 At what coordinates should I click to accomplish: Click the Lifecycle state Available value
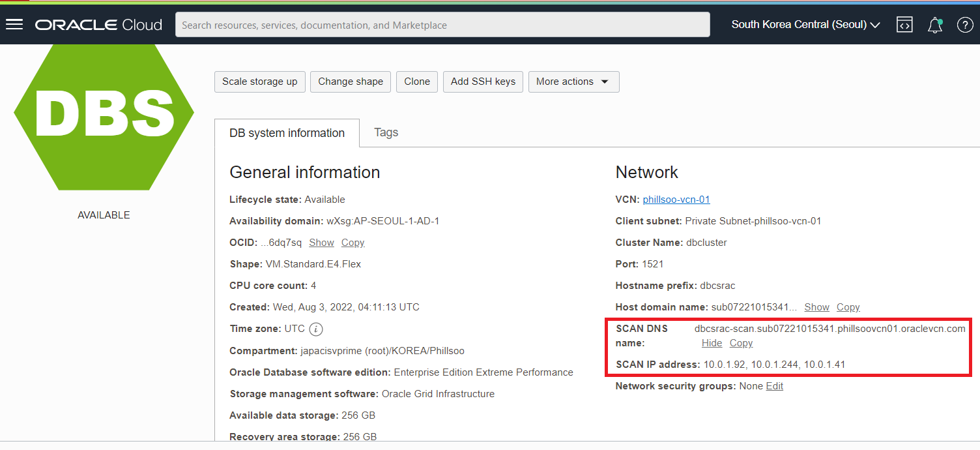[x=324, y=200]
